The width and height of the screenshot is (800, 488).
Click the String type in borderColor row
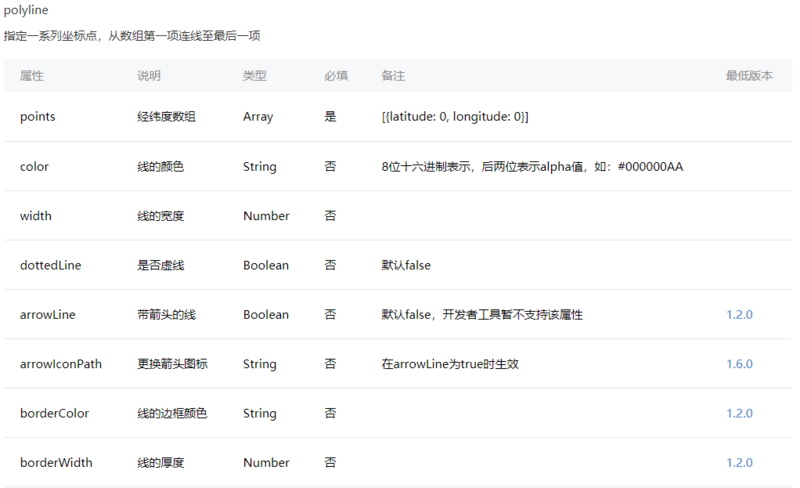pos(260,413)
